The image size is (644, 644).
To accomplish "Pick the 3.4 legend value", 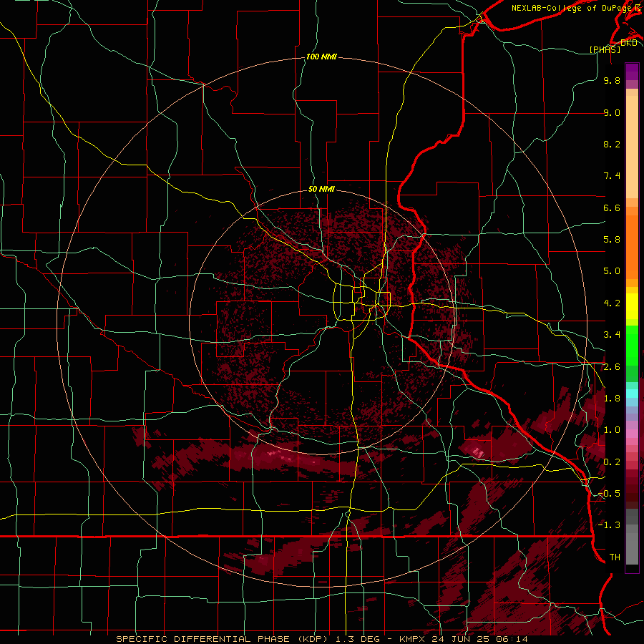I will 612,335.
